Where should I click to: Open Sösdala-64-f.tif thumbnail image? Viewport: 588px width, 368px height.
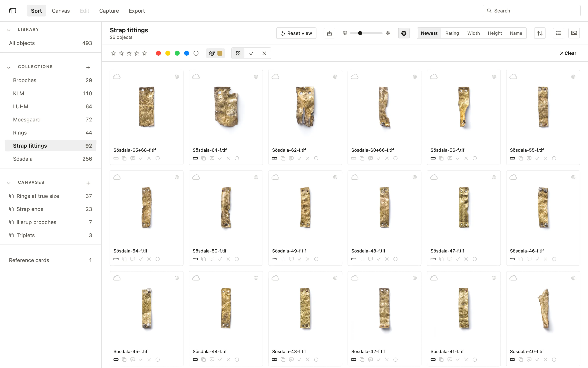click(226, 107)
